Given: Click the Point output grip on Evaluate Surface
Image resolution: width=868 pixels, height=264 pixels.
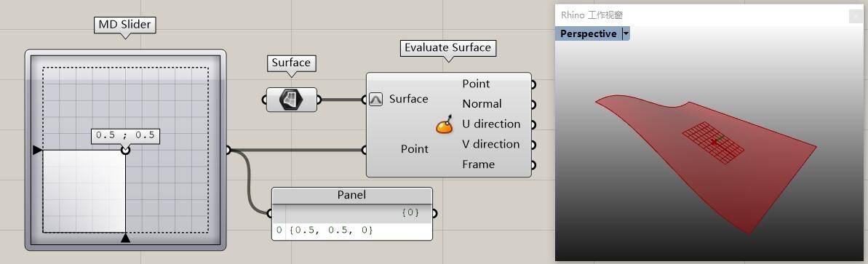Looking at the screenshot, I should point(533,84).
